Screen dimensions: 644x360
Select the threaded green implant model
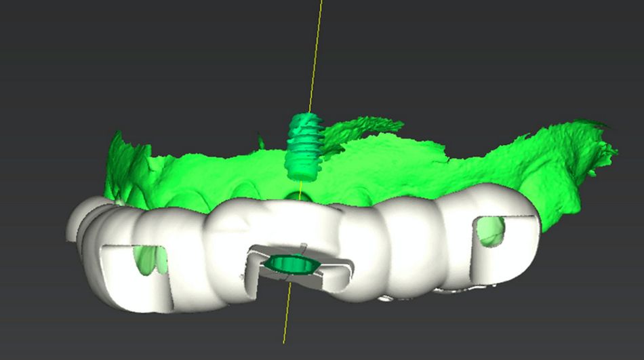coord(304,146)
